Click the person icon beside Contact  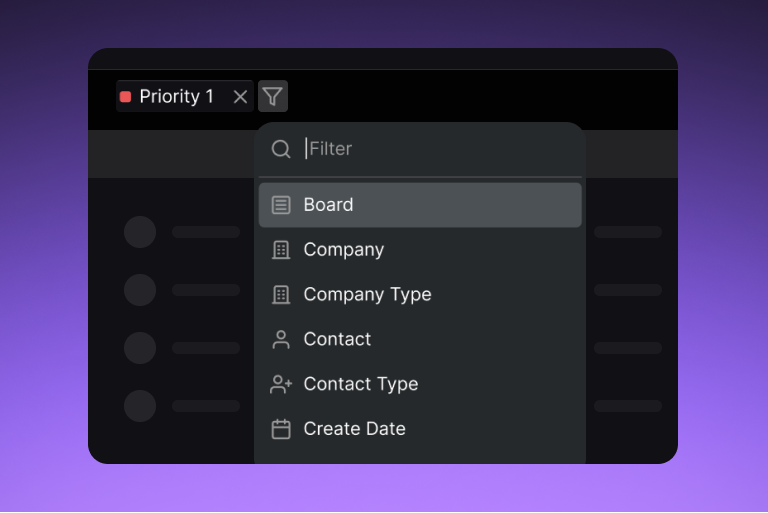coord(281,340)
